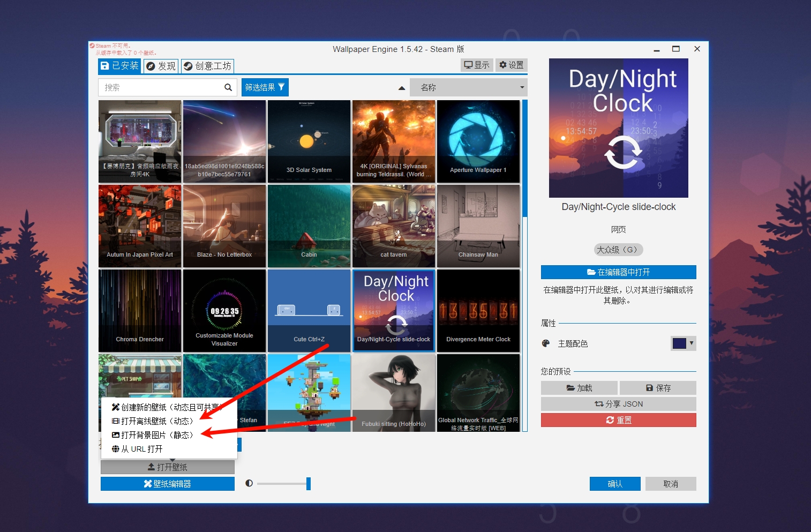This screenshot has height=532, width=811.
Task: Click the wrench icon on 壁纸编辑器
Action: [x=148, y=483]
